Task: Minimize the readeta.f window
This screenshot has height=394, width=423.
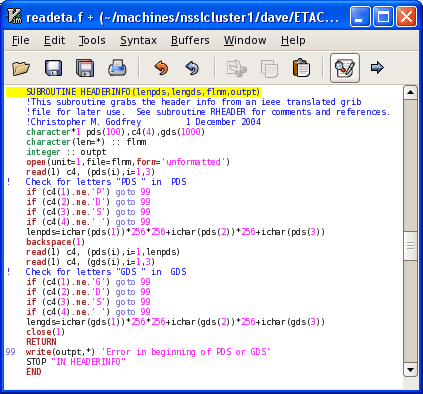Action: click(x=360, y=17)
